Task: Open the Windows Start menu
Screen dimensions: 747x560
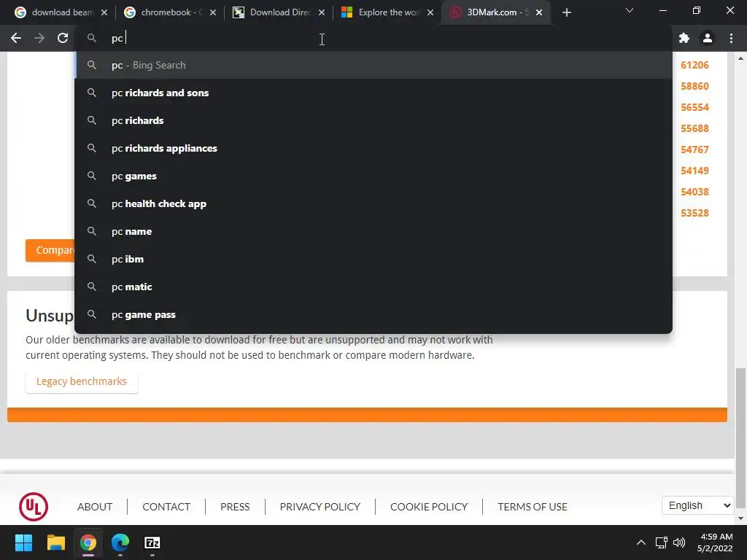Action: pyautogui.click(x=23, y=542)
